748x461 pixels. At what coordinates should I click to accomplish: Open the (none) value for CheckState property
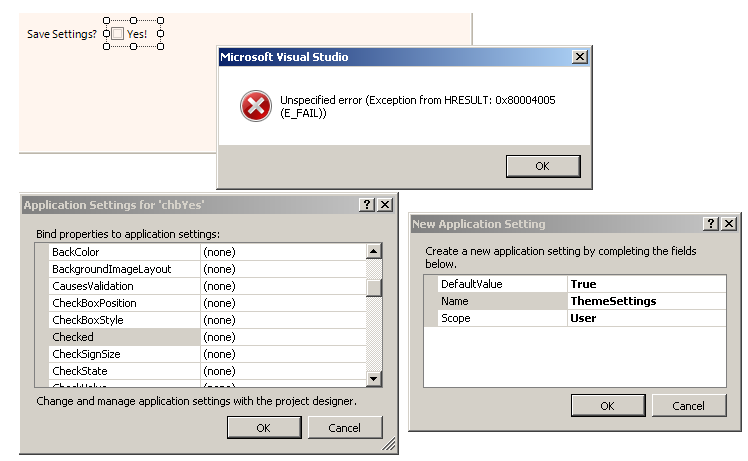pos(283,371)
